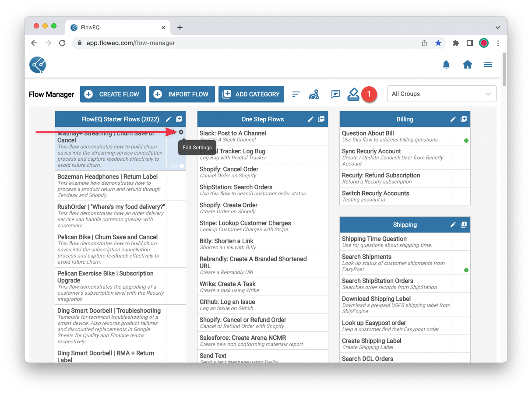Select Wrike: Create A Task flow

pos(263,287)
